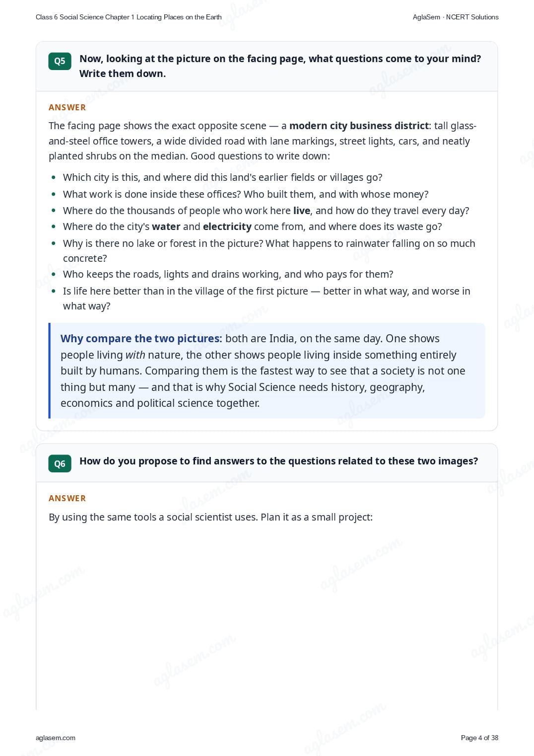Click the italic word 'with' in the callout
The image size is (534, 756).
click(x=135, y=355)
